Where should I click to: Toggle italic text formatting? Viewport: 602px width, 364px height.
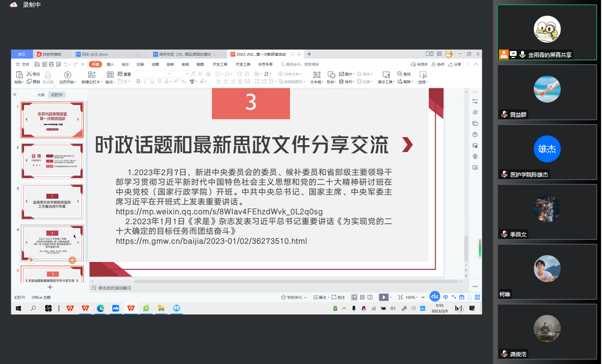click(146, 81)
